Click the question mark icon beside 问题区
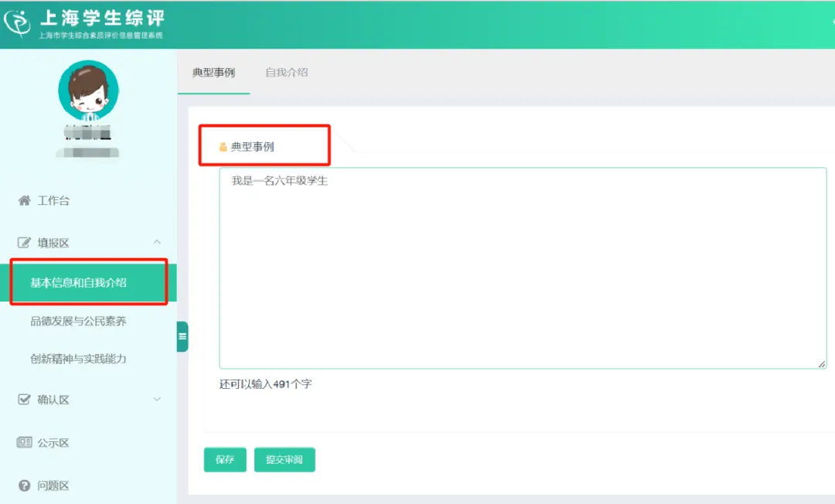Viewport: 835px width, 504px height. pyautogui.click(x=22, y=485)
